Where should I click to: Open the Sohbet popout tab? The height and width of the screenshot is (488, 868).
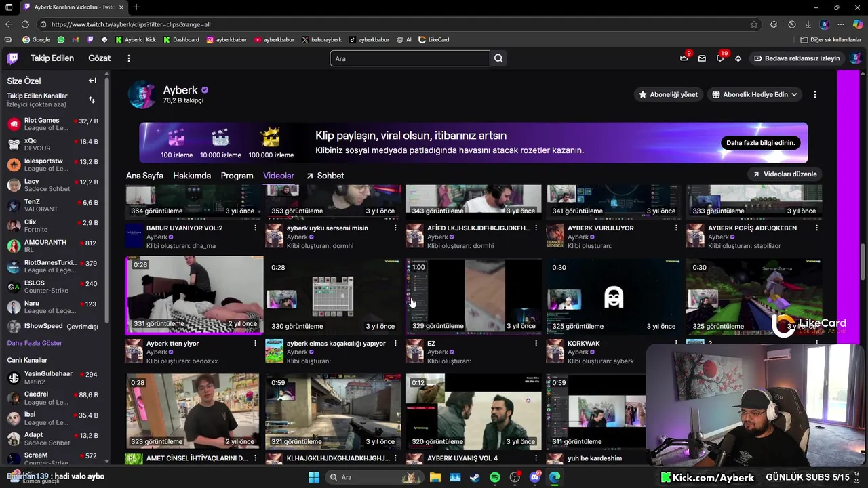(x=325, y=176)
